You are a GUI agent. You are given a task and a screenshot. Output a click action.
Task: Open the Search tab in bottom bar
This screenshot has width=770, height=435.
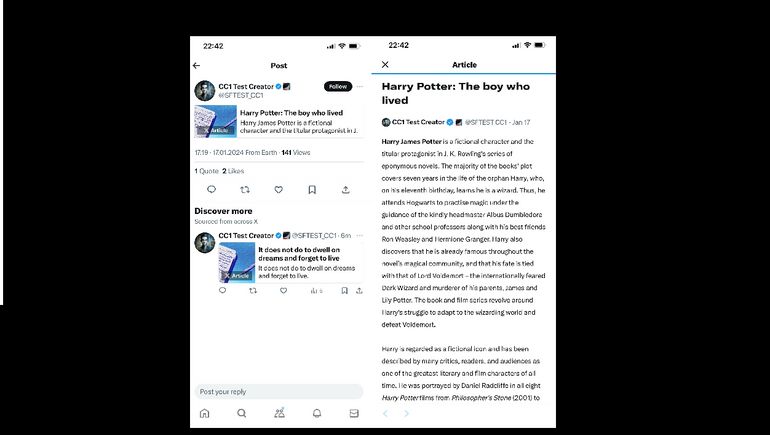coord(242,413)
